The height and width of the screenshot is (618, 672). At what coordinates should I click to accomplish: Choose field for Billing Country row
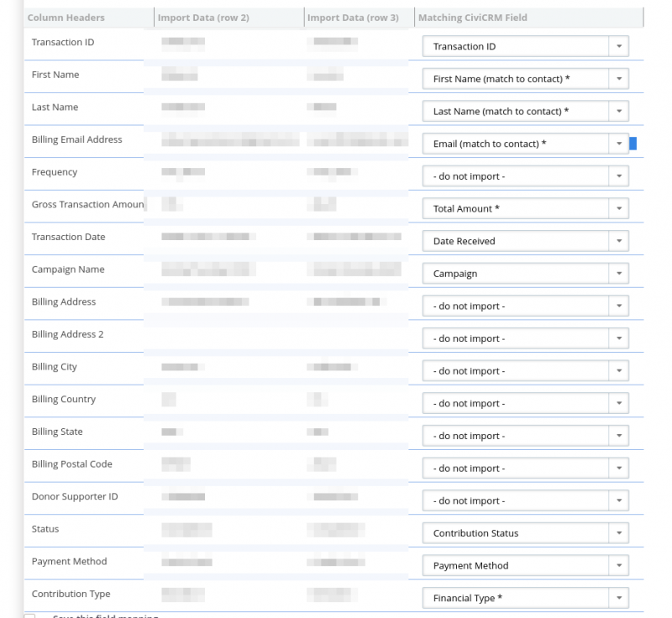coord(526,403)
